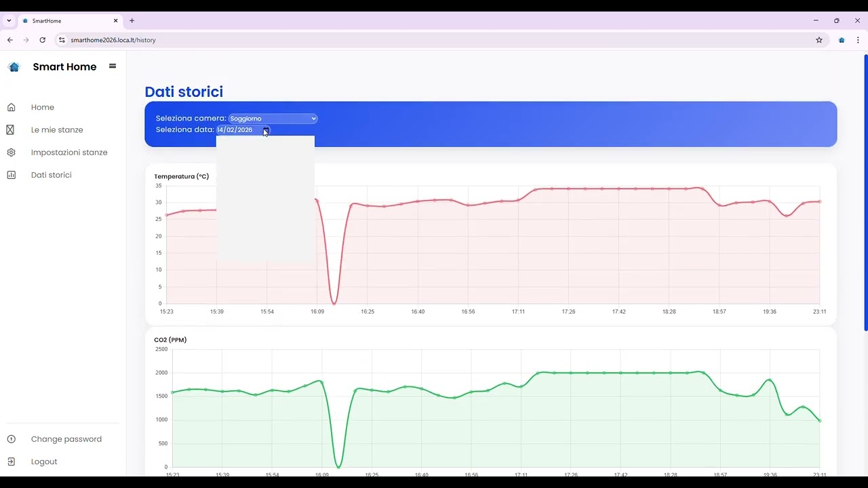Click the Dati storici chart icon
Viewport: 868px width, 488px height.
[x=11, y=175]
